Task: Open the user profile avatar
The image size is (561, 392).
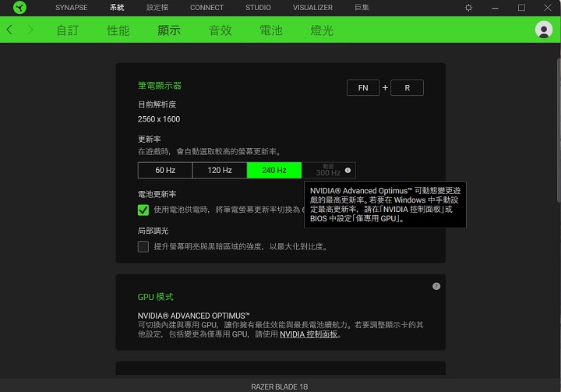Action: coord(544,30)
